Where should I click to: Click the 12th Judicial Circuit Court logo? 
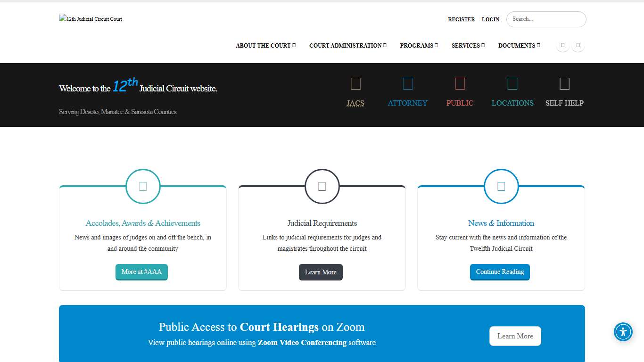coord(90,19)
